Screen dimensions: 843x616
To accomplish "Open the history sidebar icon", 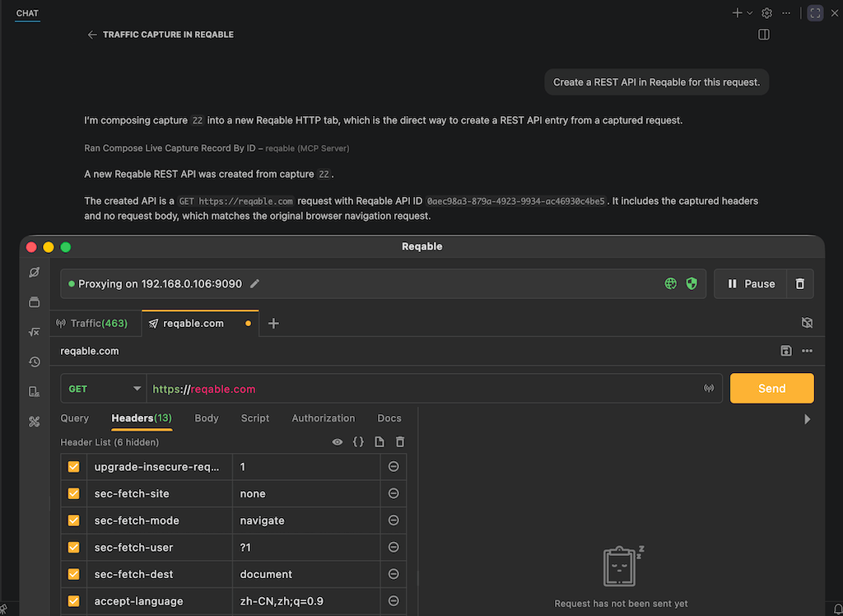I will pyautogui.click(x=35, y=362).
